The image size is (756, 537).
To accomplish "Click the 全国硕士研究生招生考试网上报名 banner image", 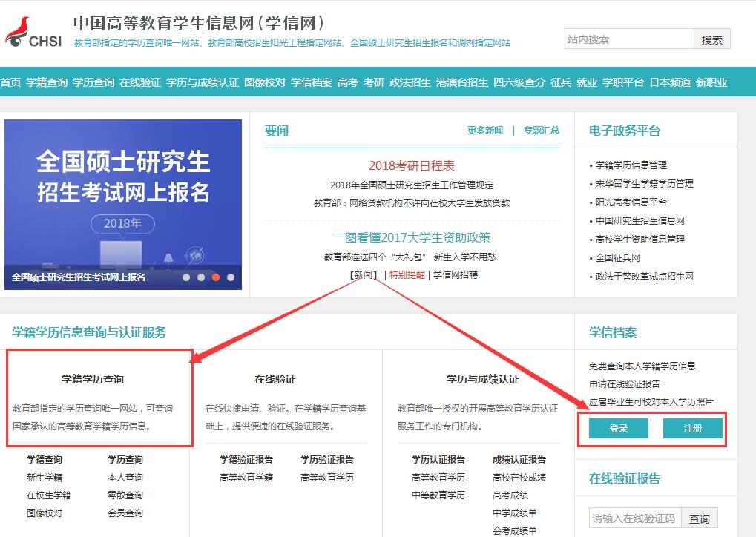I will [x=123, y=205].
